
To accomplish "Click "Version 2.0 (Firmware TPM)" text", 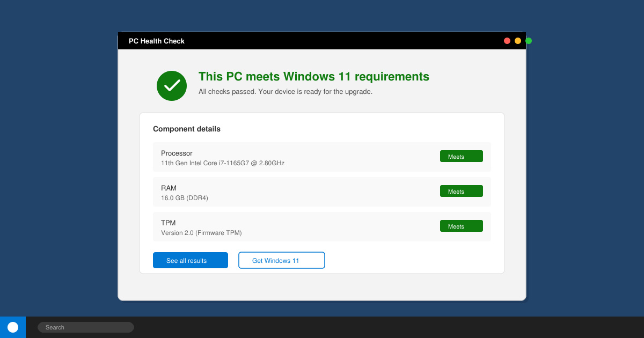I will 201,233.
